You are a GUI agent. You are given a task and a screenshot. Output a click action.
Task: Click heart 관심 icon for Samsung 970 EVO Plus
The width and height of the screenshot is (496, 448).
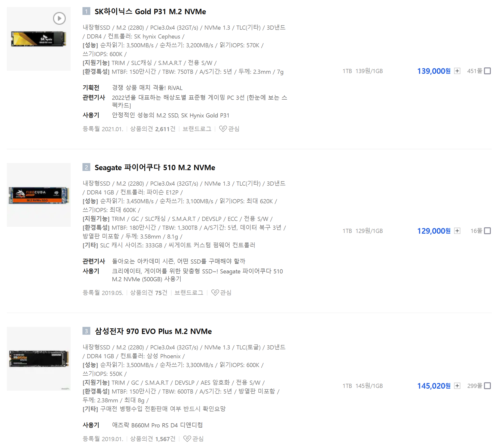click(x=188, y=439)
